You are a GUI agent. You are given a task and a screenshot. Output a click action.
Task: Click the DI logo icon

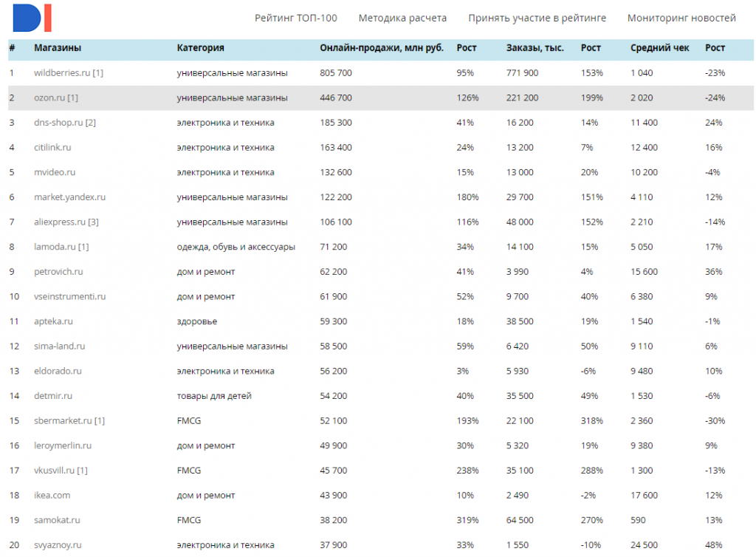[x=32, y=18]
